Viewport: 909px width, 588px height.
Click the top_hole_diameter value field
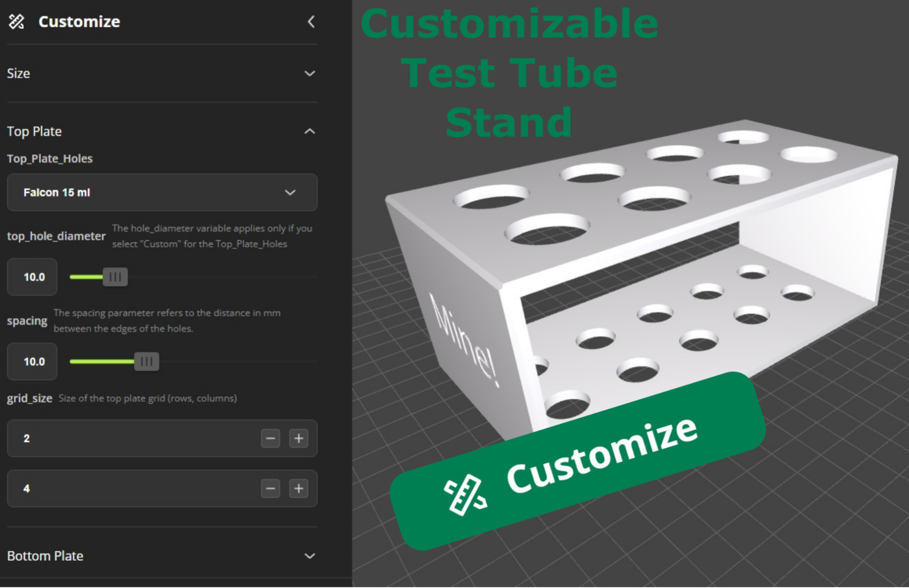click(32, 277)
